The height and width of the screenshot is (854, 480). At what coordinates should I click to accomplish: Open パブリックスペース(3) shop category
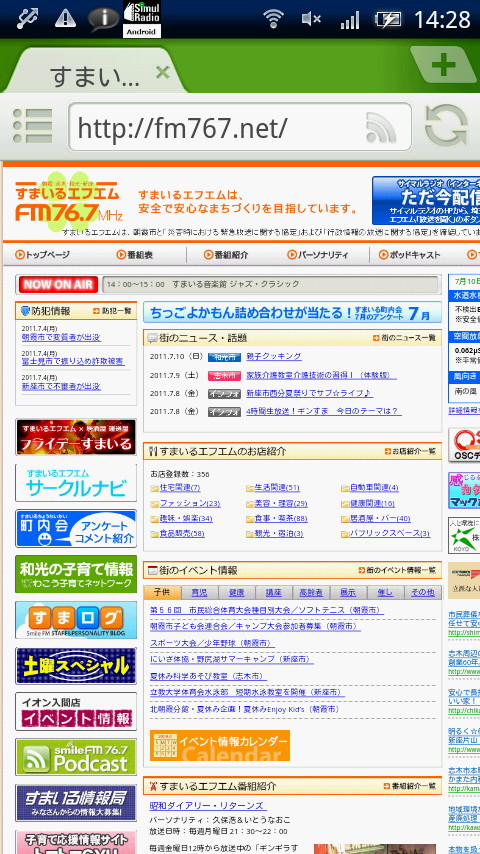(x=385, y=534)
